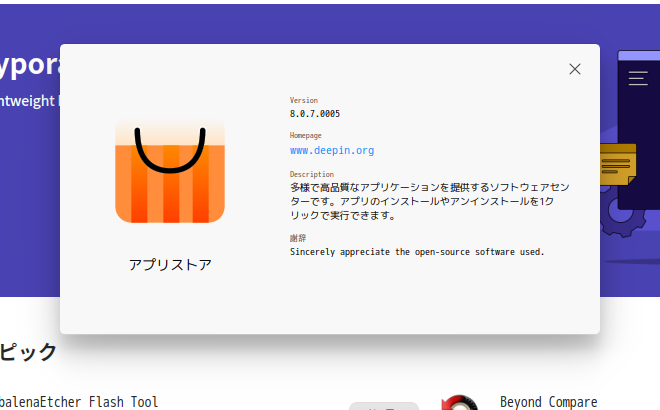Click the balenaEtcher Flash Tool entry
660x410 pixels.
(79, 402)
